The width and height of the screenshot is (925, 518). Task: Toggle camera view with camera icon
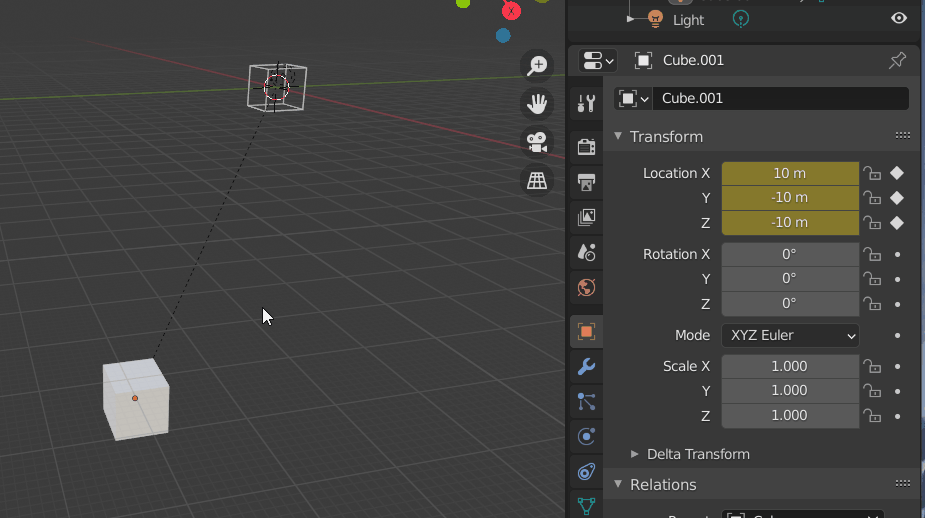click(x=537, y=142)
